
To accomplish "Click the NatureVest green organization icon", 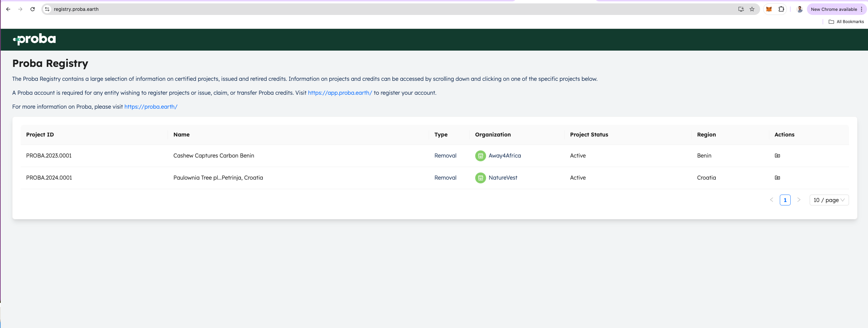I will pyautogui.click(x=480, y=178).
